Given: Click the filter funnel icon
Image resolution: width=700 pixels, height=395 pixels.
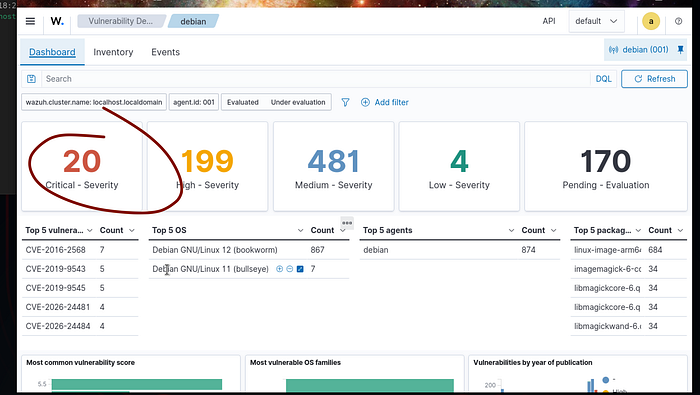Looking at the screenshot, I should pos(345,102).
